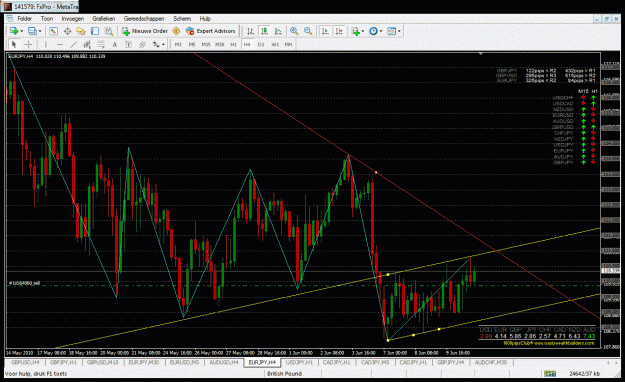This screenshot has height=382, width=625.
Task: Switch to the GBPUSD,H4 chart tab
Action: point(25,362)
